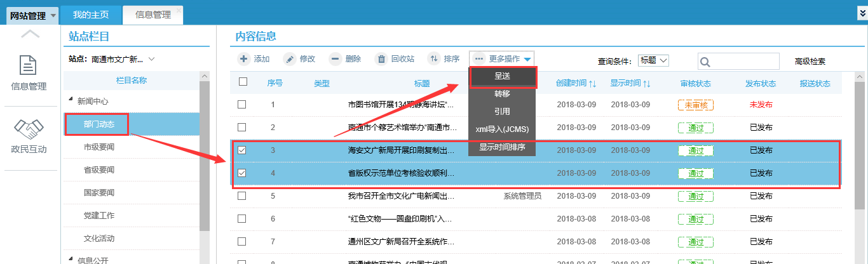Open the 回收站 trash icon
The width and height of the screenshot is (868, 264).
tap(381, 59)
